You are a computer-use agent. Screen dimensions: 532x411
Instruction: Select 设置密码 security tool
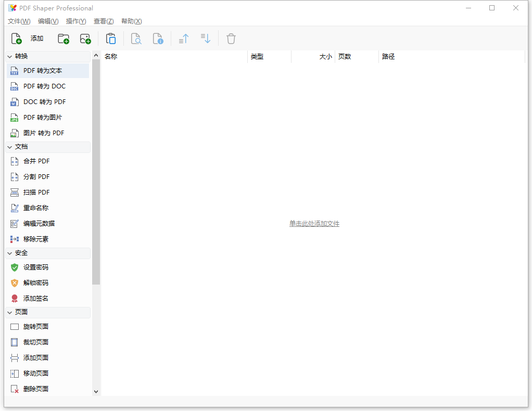(x=36, y=267)
